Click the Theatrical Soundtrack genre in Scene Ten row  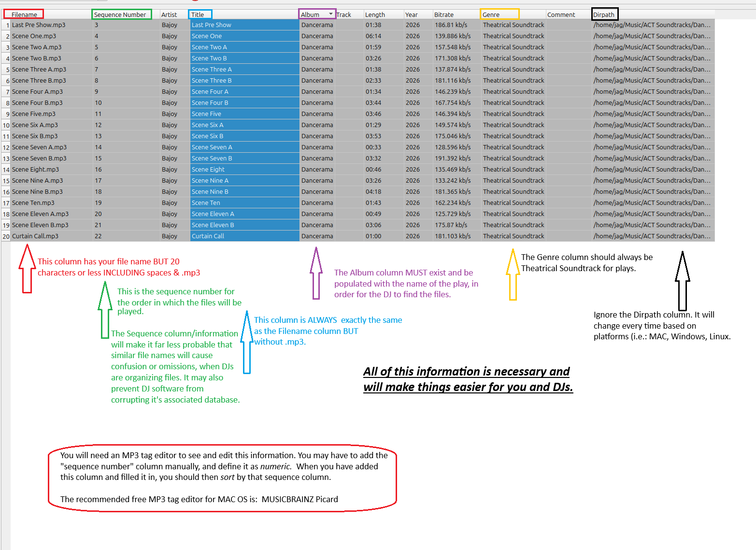pos(514,203)
